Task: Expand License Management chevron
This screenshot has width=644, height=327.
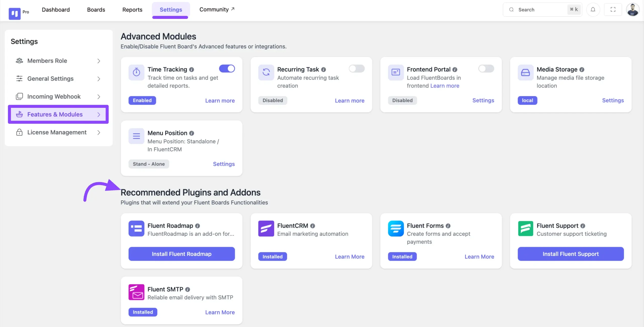Action: (x=99, y=133)
